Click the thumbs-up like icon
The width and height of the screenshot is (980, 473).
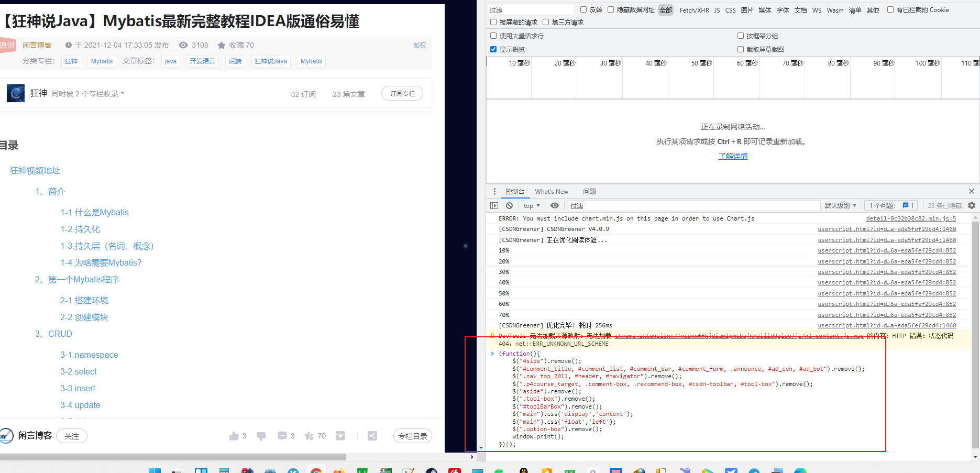click(234, 436)
